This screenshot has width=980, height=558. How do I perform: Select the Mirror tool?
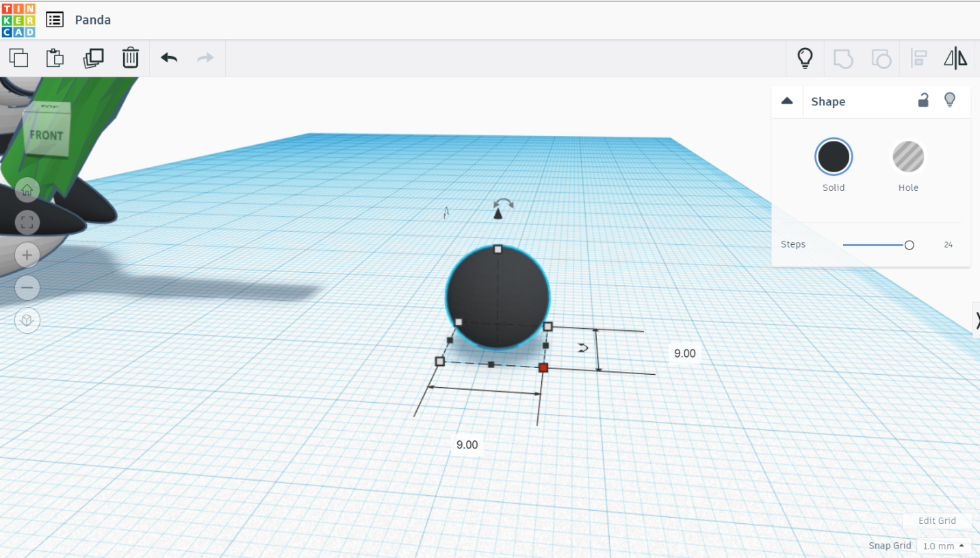click(955, 58)
